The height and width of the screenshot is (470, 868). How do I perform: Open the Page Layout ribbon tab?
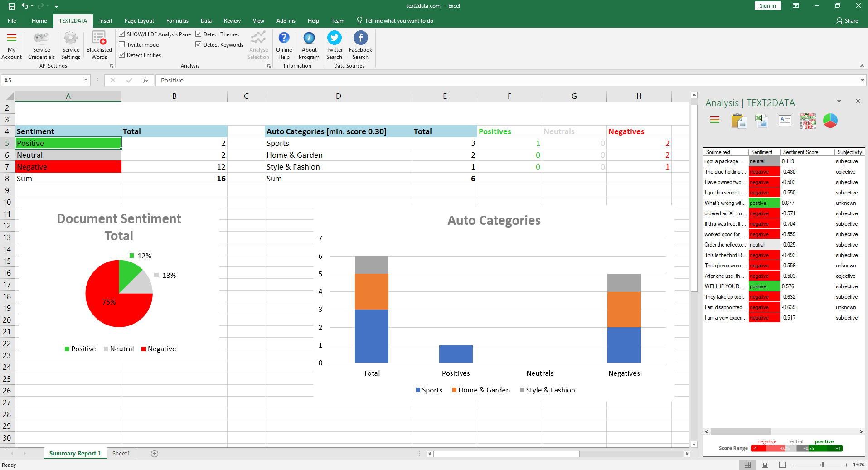tap(139, 21)
